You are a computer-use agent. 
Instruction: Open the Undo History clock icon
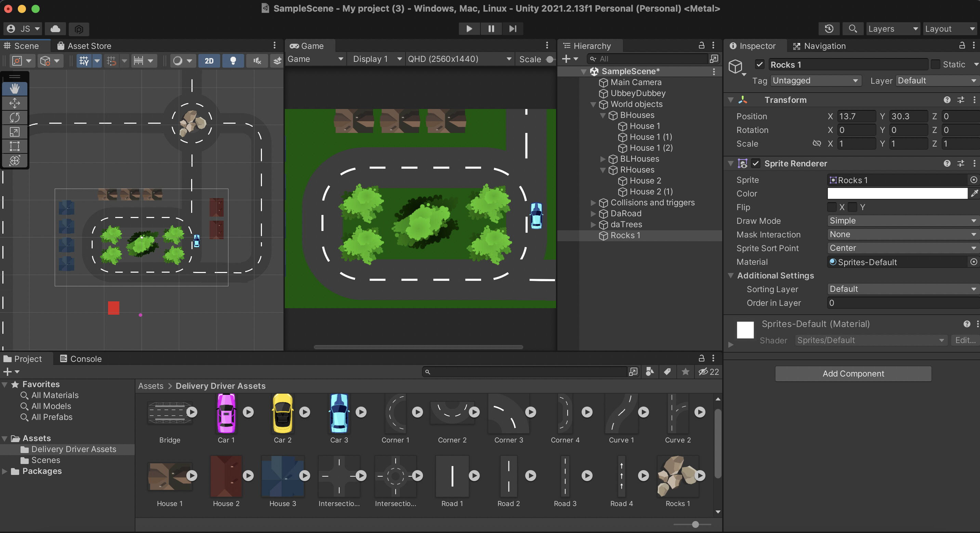click(829, 28)
